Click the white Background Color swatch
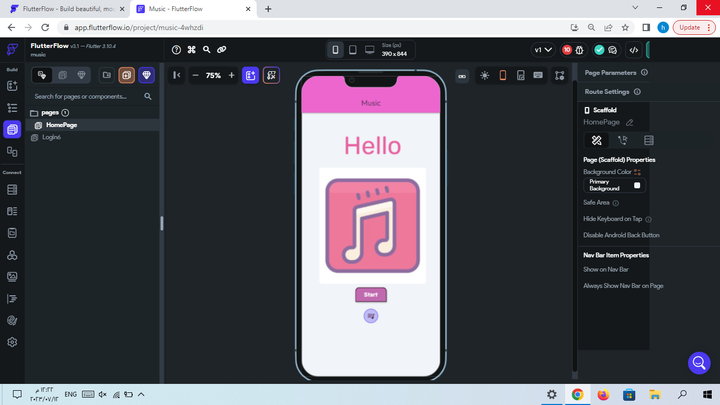 (638, 185)
